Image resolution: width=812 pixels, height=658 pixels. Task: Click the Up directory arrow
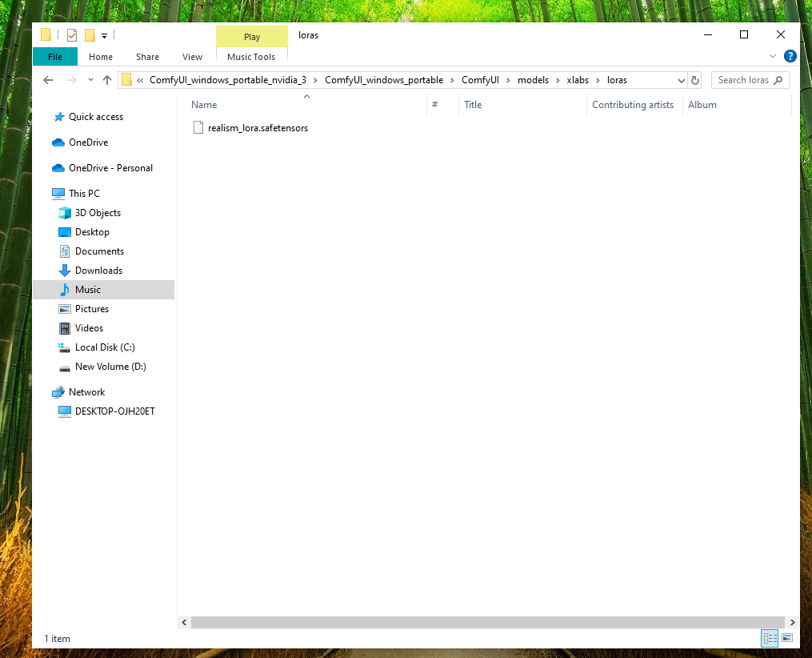(x=107, y=80)
